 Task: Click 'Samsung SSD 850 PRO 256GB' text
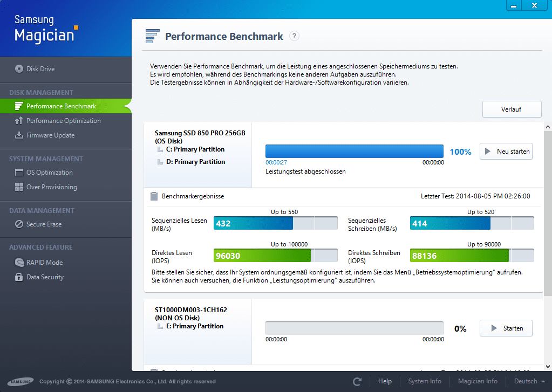(x=200, y=133)
